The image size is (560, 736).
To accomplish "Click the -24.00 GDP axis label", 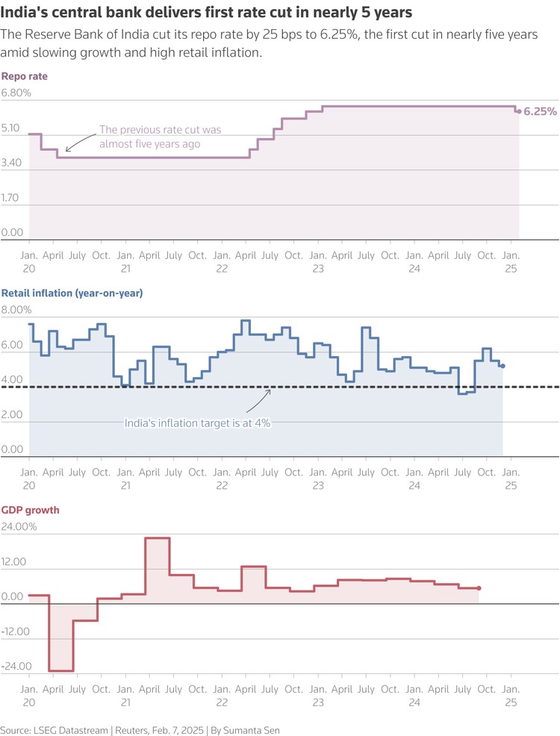I will [x=16, y=667].
